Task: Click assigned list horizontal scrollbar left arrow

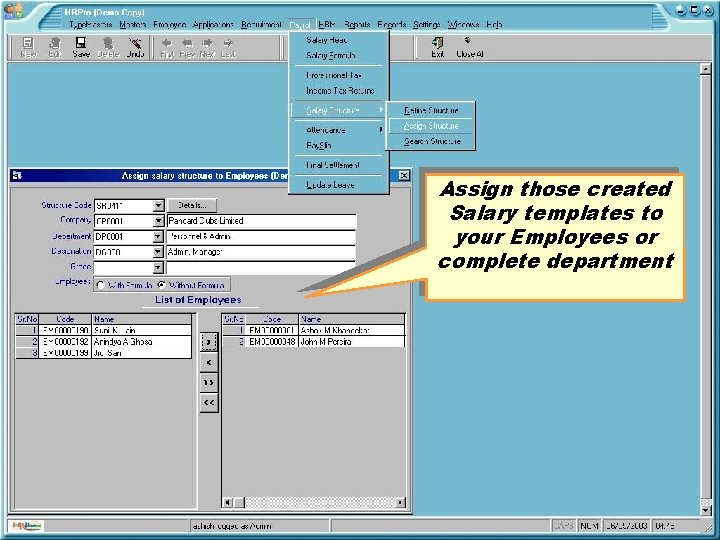Action: tap(228, 502)
